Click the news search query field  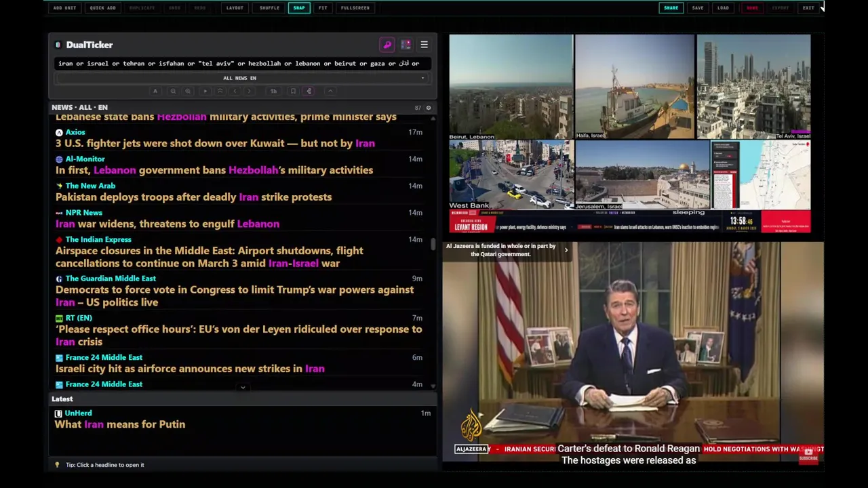coord(241,63)
